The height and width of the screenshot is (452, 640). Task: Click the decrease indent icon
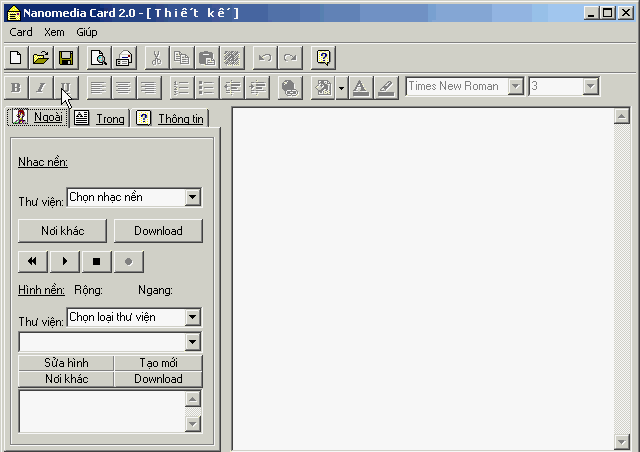231,87
